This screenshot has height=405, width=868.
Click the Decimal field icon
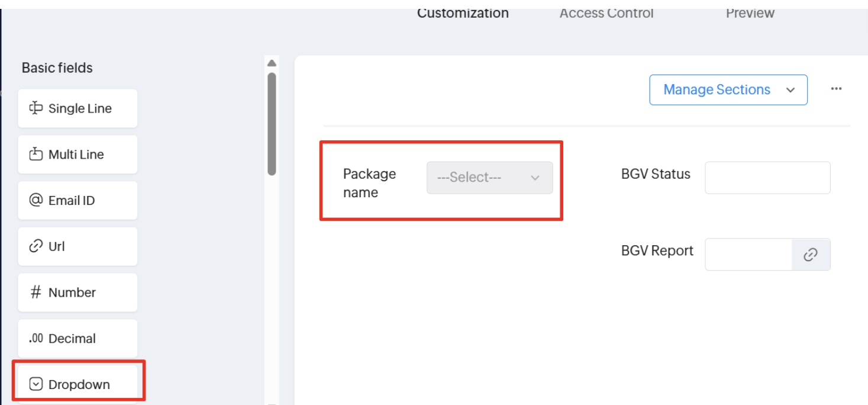click(x=36, y=339)
